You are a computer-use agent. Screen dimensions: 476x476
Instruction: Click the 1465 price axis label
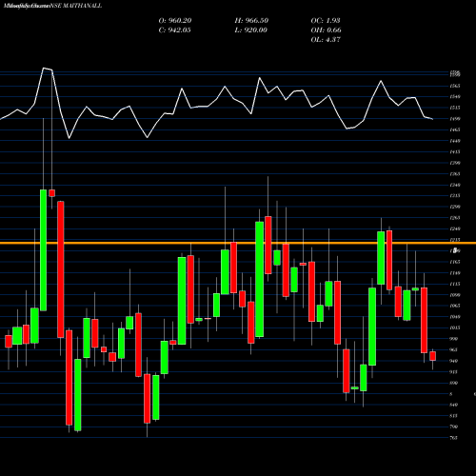pyautogui.click(x=455, y=129)
